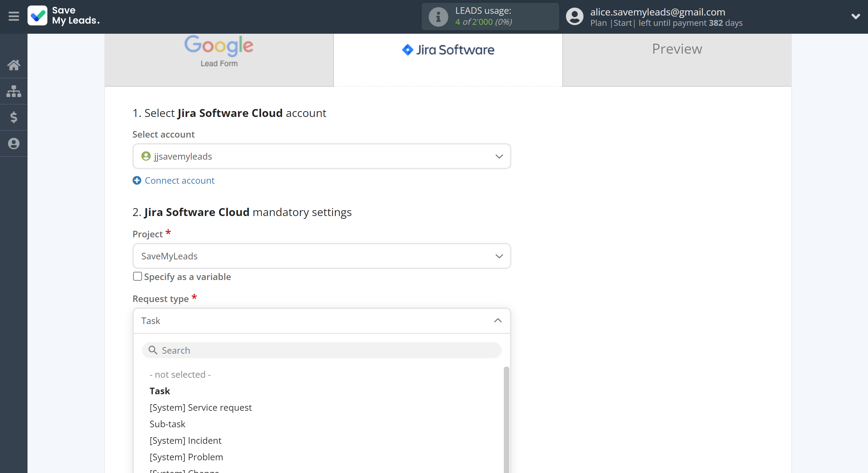Click the green account icon next to jjsavemyleads
This screenshot has width=868, height=473.
click(x=146, y=156)
